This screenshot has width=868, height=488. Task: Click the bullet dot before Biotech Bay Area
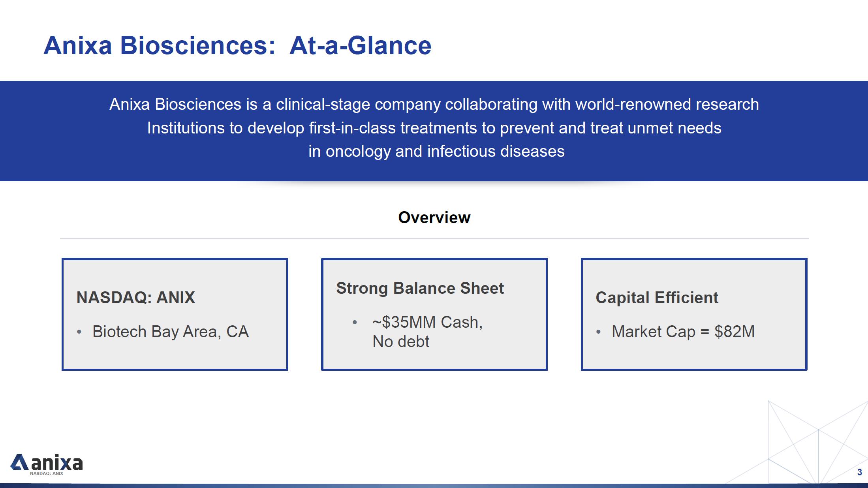click(79, 332)
